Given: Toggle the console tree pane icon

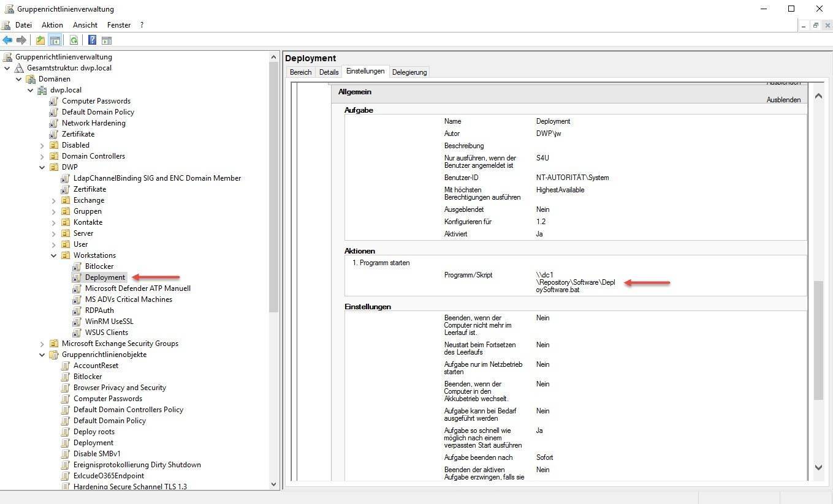Looking at the screenshot, I should click(55, 40).
